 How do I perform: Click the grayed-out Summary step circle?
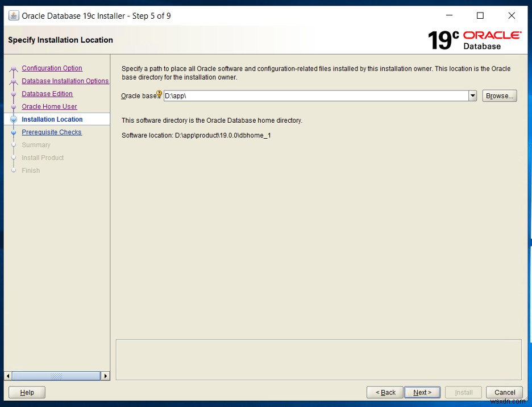(x=14, y=145)
